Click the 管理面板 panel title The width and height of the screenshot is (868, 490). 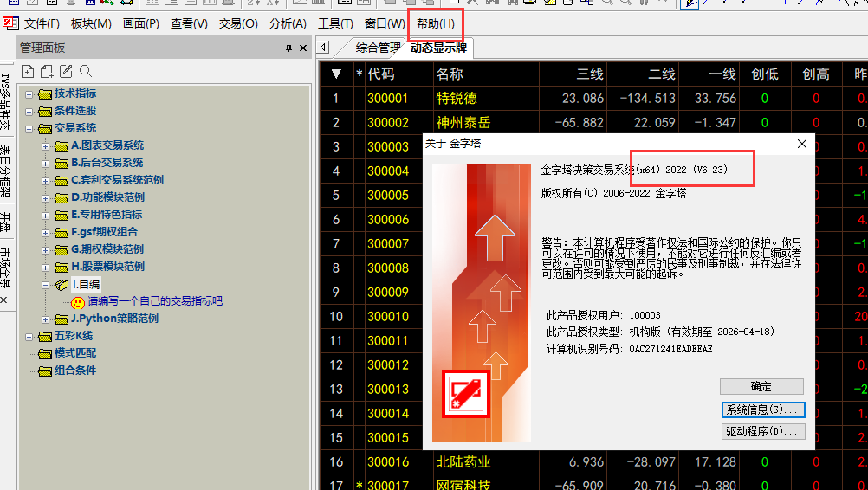click(x=42, y=48)
